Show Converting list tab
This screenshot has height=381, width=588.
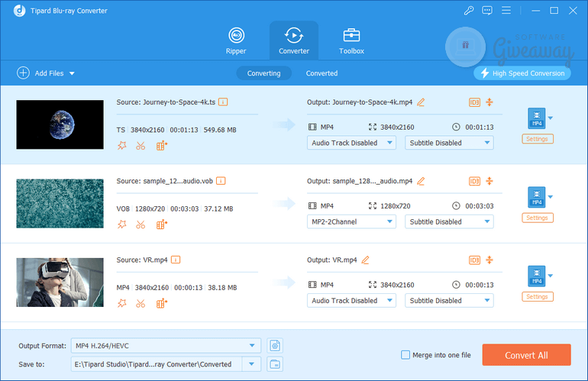click(263, 73)
